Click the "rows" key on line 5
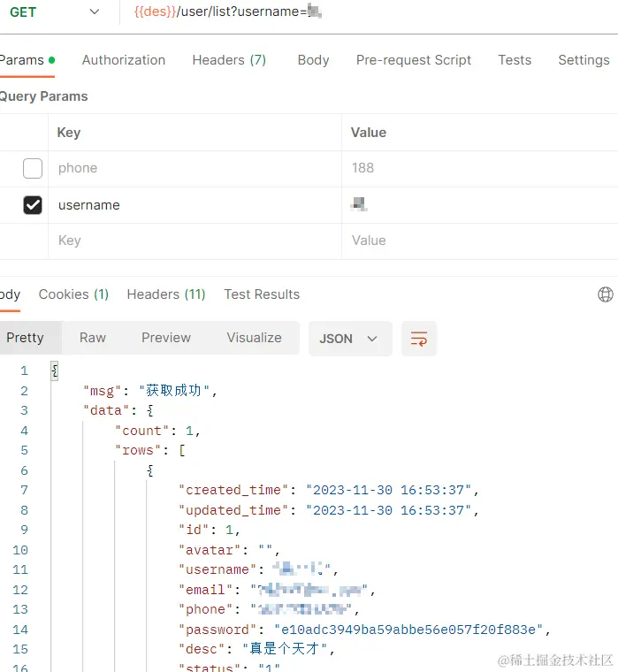 (138, 450)
